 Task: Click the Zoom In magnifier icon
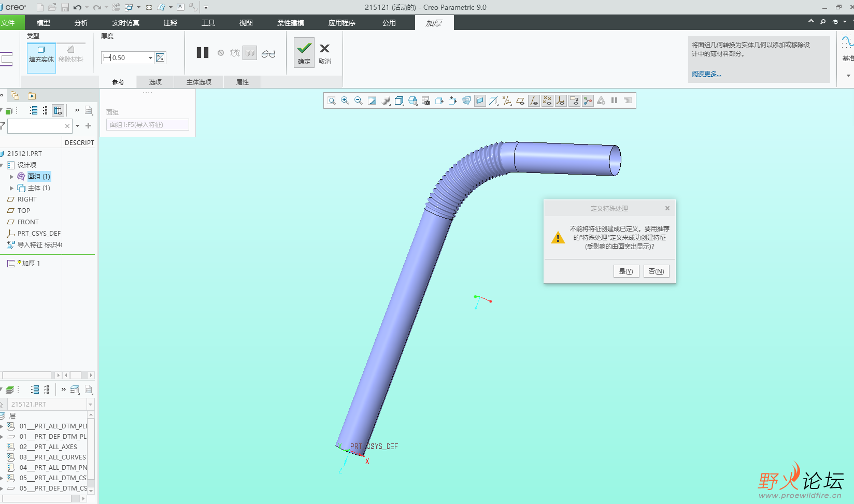click(x=345, y=100)
